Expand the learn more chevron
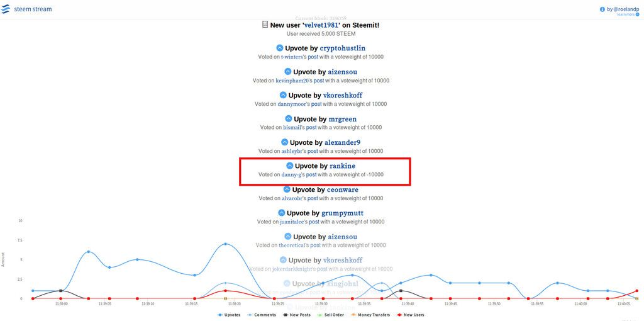The height and width of the screenshot is (321, 644). (x=636, y=14)
